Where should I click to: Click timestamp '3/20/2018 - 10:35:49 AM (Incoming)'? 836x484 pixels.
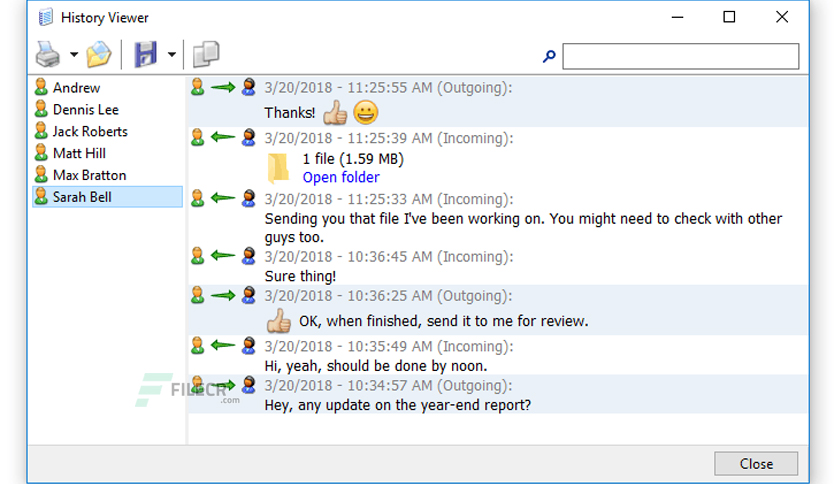389,346
